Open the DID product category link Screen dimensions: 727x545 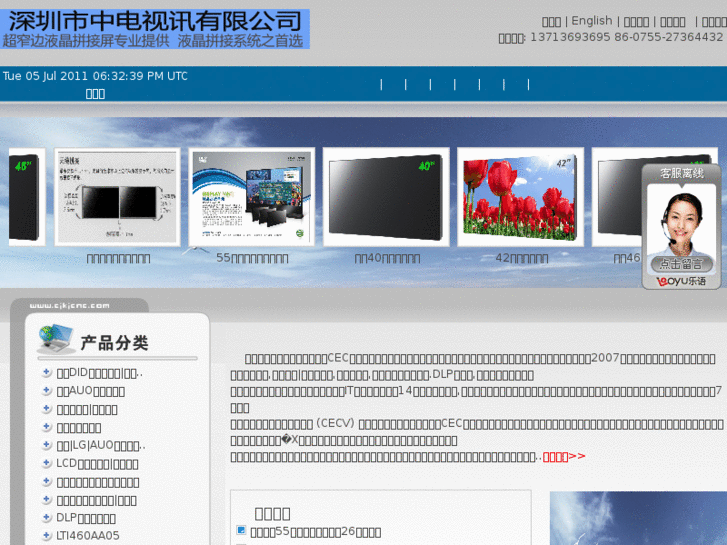[x=100, y=373]
